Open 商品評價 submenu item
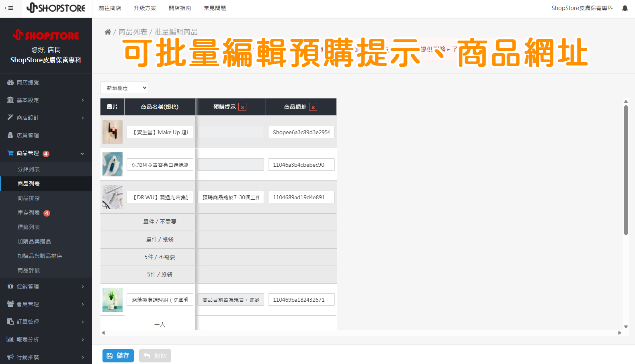635x364 pixels. pyautogui.click(x=46, y=270)
